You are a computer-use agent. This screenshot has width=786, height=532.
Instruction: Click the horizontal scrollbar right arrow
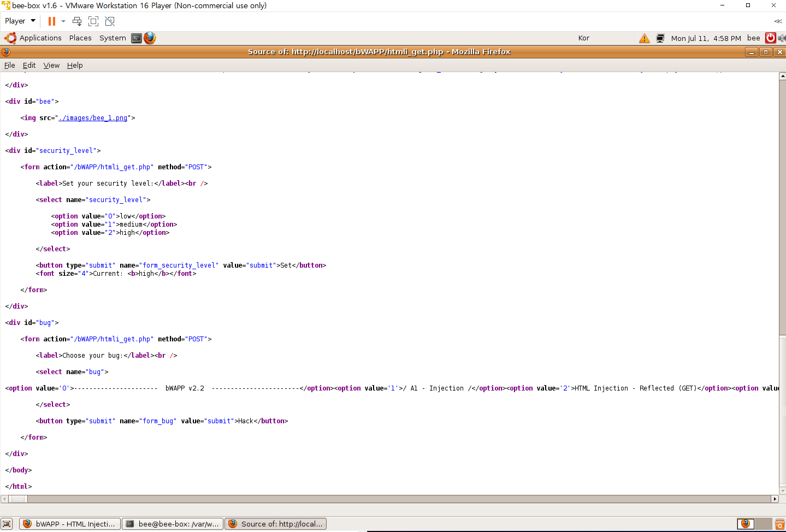click(775, 499)
